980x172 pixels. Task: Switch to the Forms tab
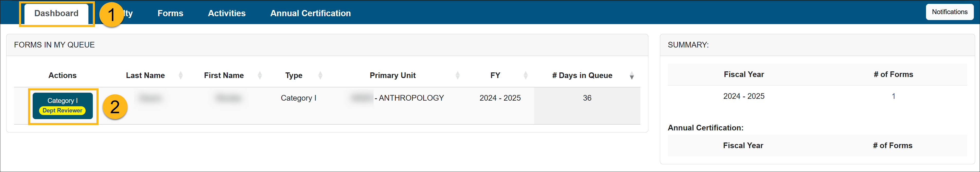170,13
